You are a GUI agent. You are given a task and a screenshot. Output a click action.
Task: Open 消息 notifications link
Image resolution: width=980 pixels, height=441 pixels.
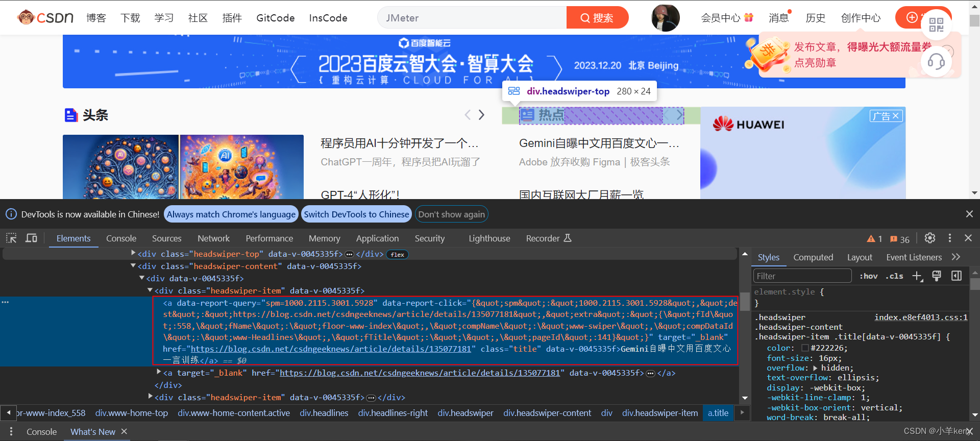(x=779, y=18)
